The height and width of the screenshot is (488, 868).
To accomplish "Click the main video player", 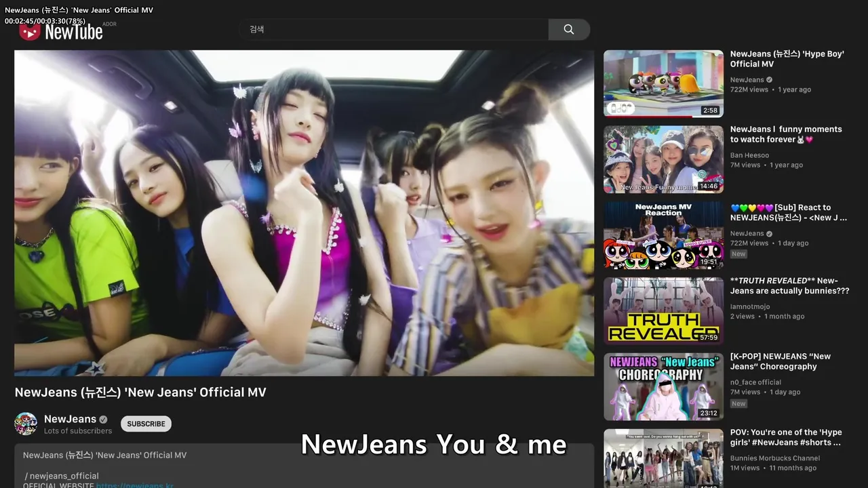I will tap(304, 213).
